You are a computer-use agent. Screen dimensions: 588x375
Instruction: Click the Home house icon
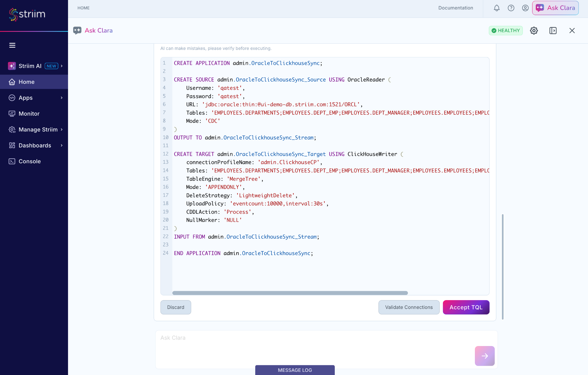pos(12,82)
